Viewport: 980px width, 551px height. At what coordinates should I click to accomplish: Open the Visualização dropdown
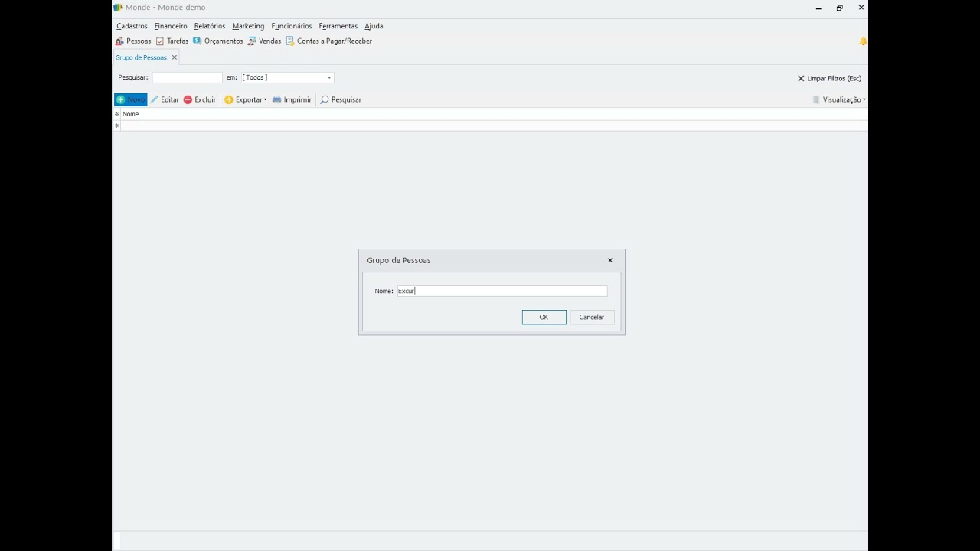[x=840, y=99]
